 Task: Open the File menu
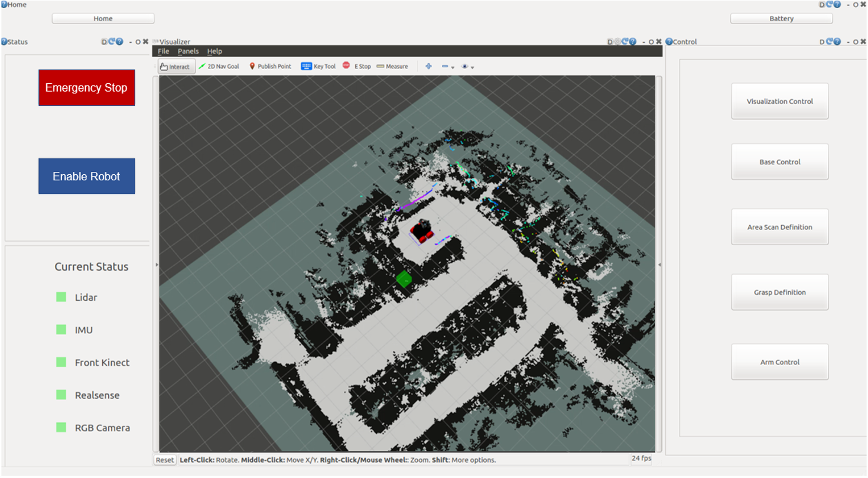(x=163, y=51)
